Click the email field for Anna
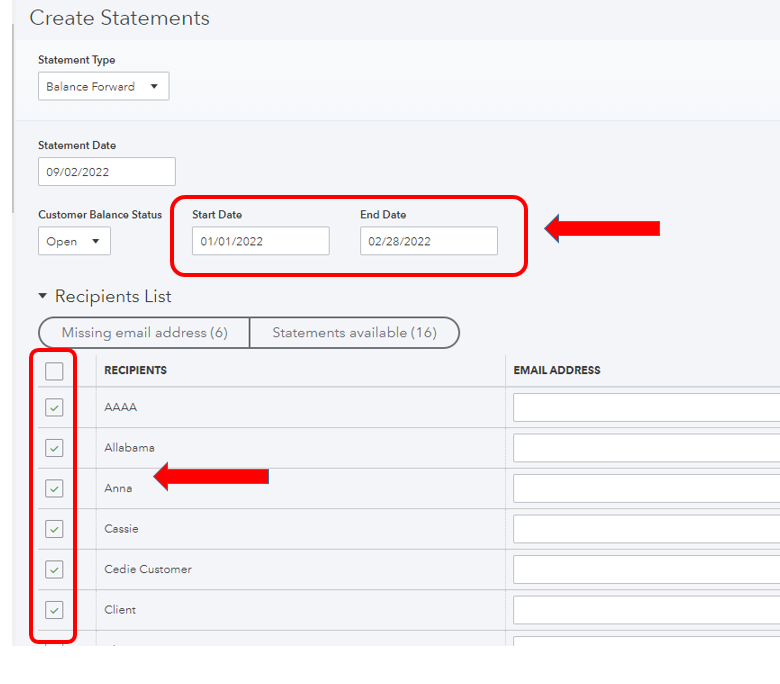Screen dimensions: 780x684 (646, 489)
